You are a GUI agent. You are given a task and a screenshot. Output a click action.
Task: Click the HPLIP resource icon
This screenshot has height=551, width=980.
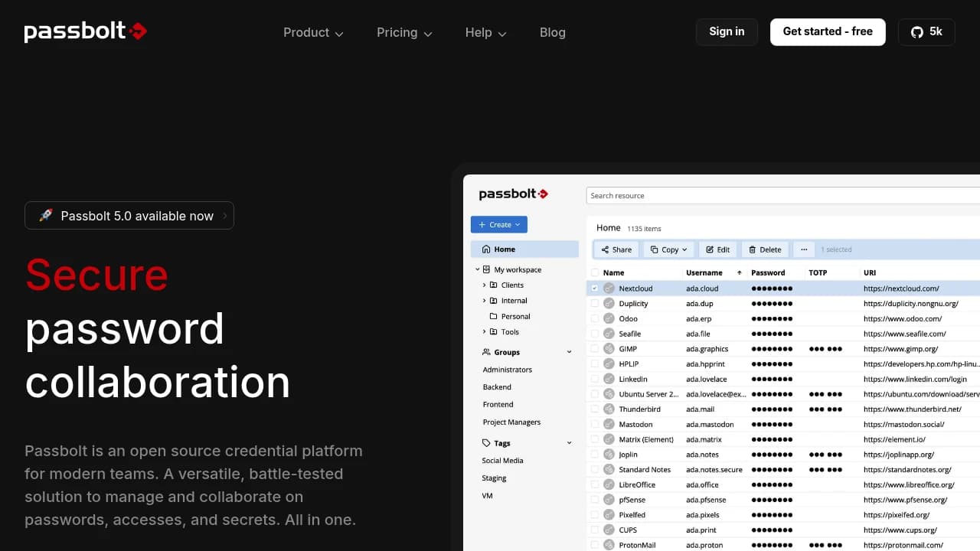609,364
